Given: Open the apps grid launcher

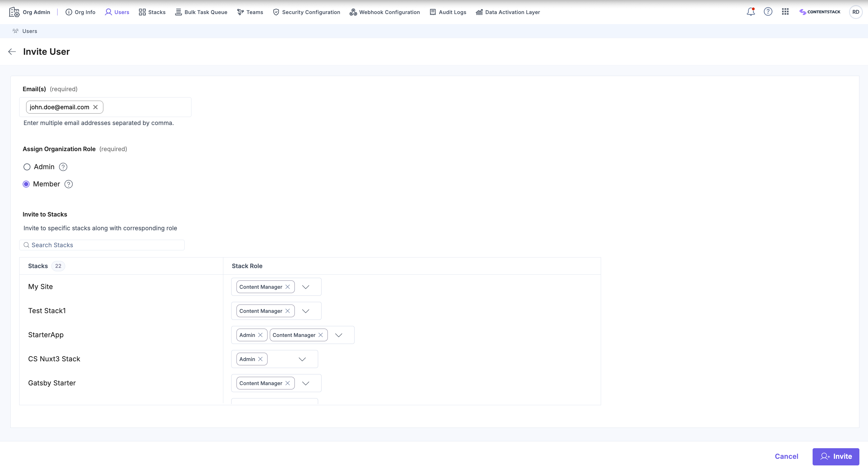Looking at the screenshot, I should click(785, 11).
